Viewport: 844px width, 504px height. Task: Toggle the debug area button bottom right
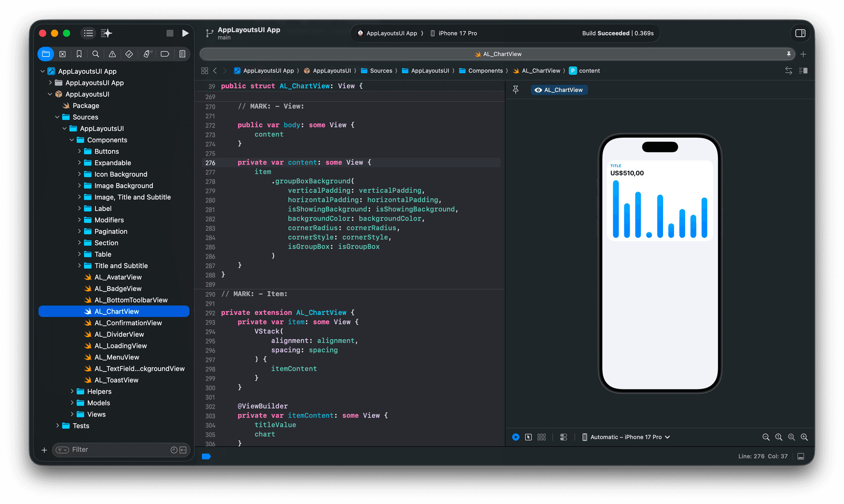[x=801, y=457]
